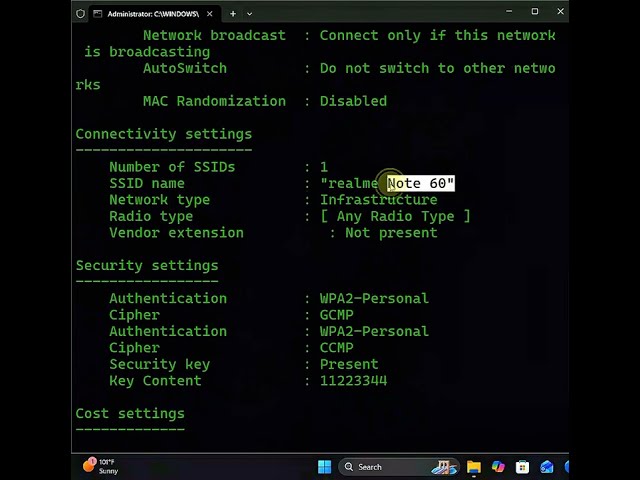Image resolution: width=640 pixels, height=480 pixels.
Task: Click the shield icon in the terminal title bar
Action: pyautogui.click(x=80, y=14)
